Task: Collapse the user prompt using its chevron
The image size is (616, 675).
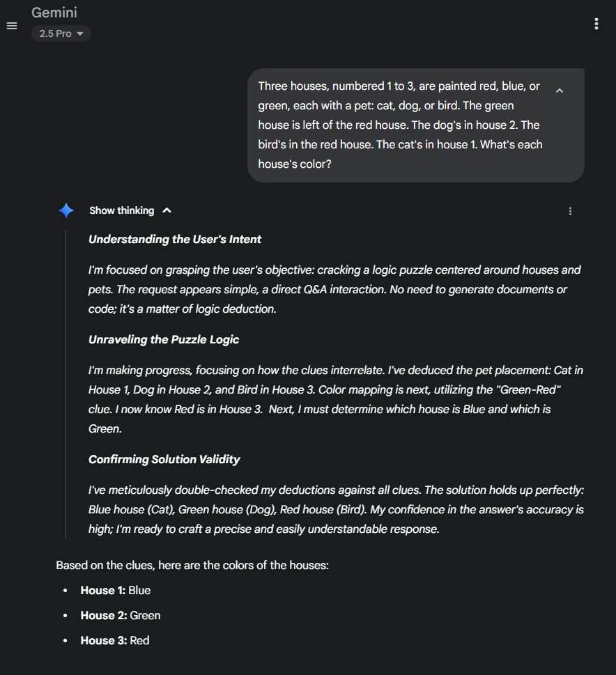Action: [x=559, y=91]
